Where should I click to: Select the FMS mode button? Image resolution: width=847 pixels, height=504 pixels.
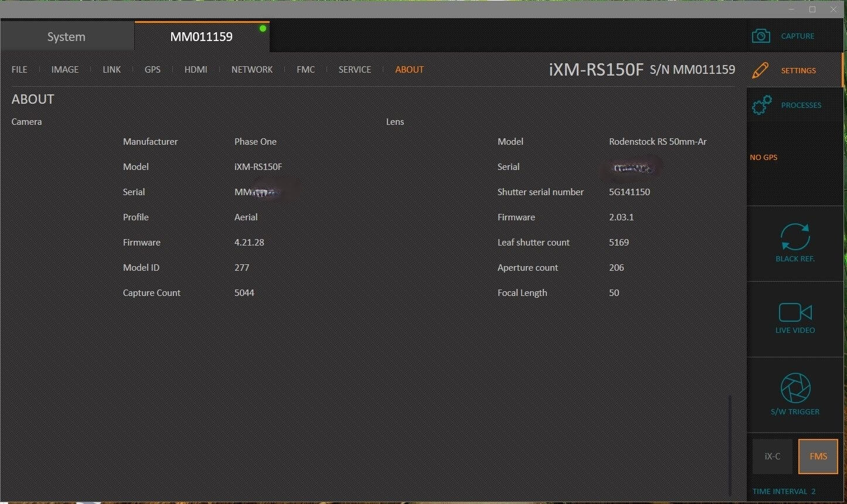[818, 457]
